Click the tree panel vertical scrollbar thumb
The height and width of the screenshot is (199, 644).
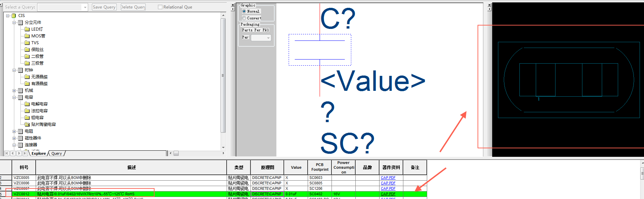223,76
